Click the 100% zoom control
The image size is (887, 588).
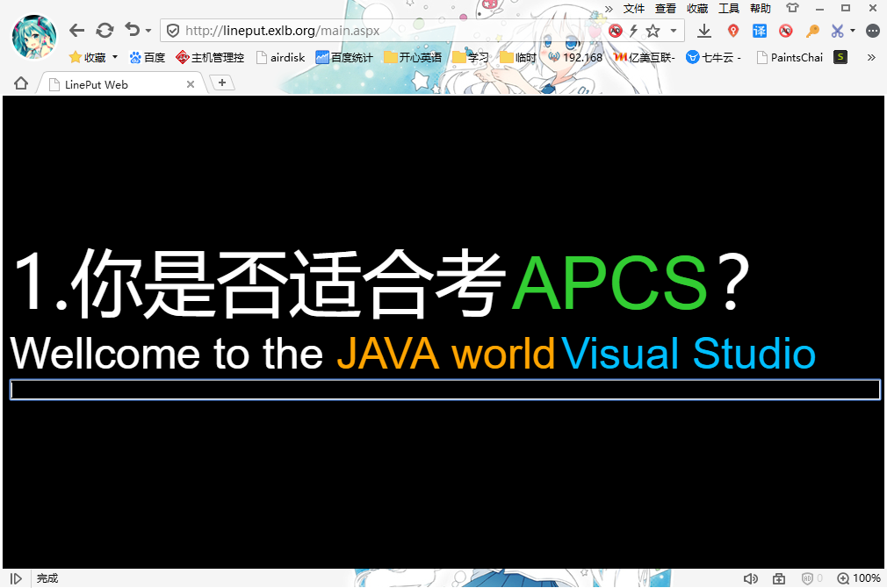pyautogui.click(x=859, y=578)
